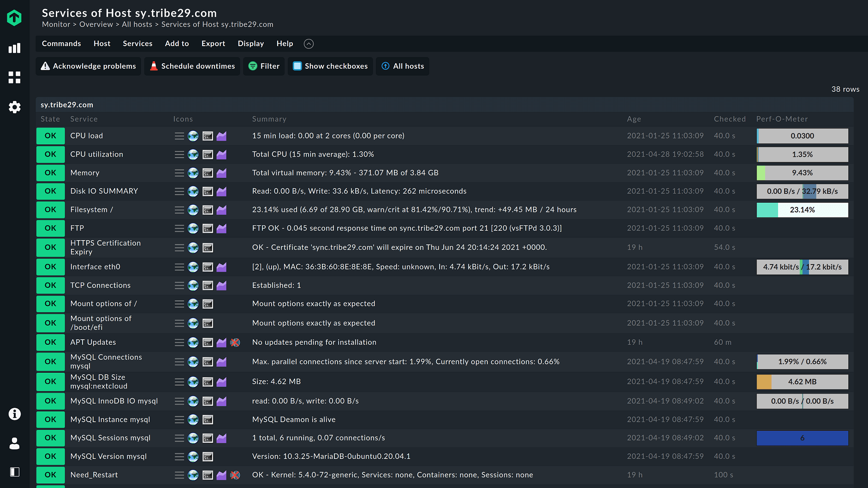Open the Export menu
This screenshot has height=488, width=868.
point(213,43)
